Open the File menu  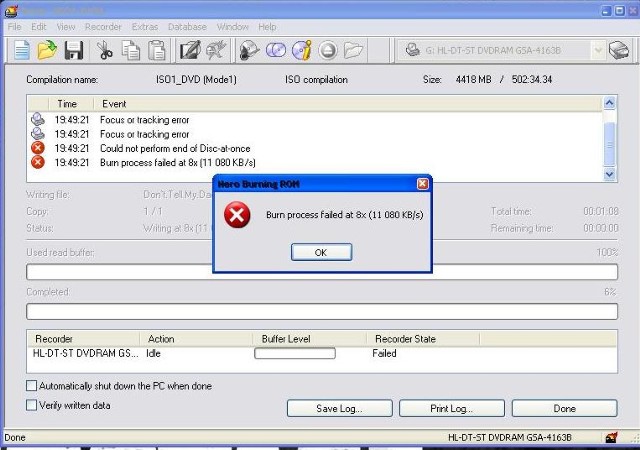pyautogui.click(x=14, y=27)
